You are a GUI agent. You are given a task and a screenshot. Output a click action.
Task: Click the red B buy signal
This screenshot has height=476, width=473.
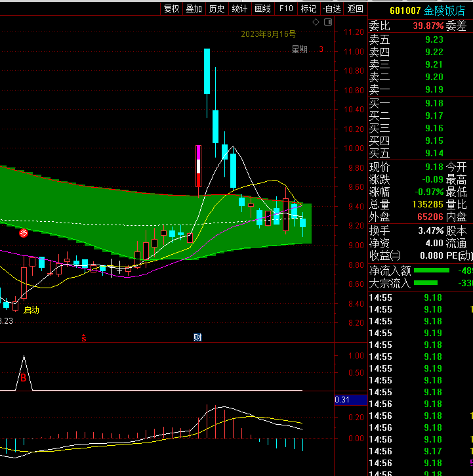coord(24,378)
